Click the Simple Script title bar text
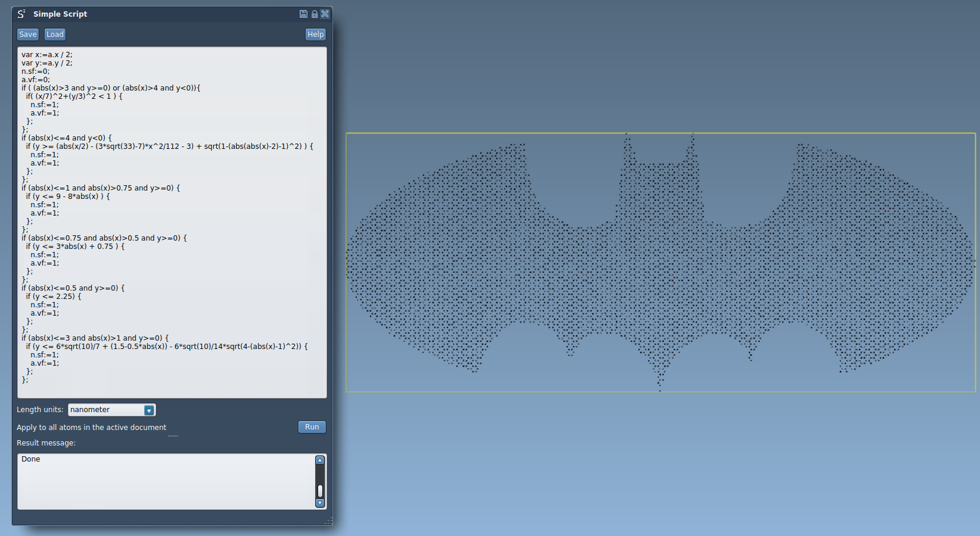The height and width of the screenshot is (536, 980). pyautogui.click(x=60, y=14)
